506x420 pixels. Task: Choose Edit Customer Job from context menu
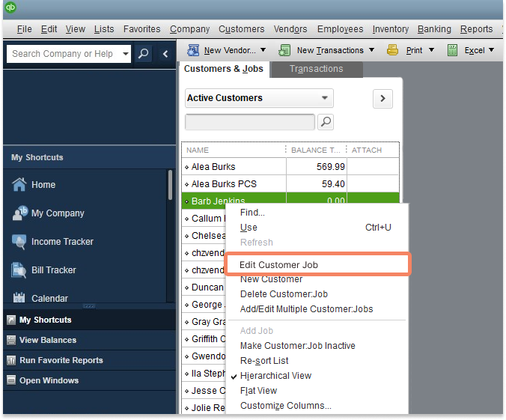(x=318, y=265)
